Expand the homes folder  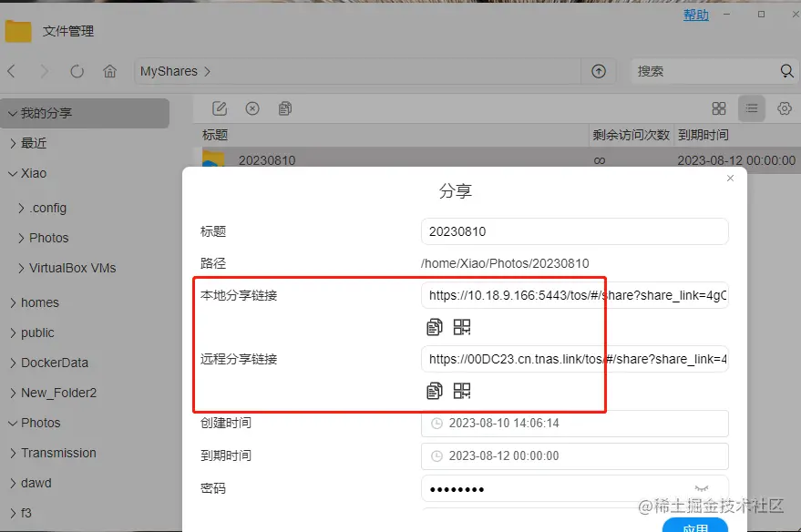coord(12,302)
